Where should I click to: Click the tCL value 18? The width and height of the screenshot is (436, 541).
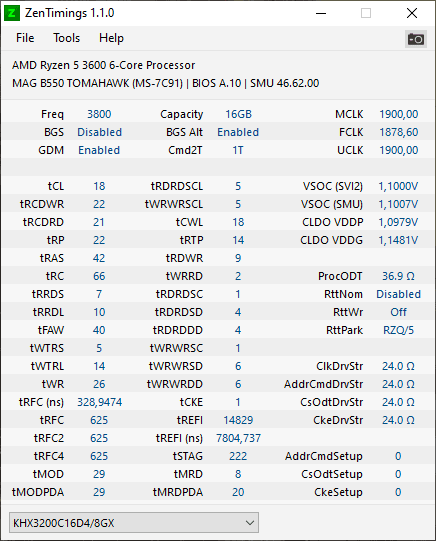pos(99,186)
